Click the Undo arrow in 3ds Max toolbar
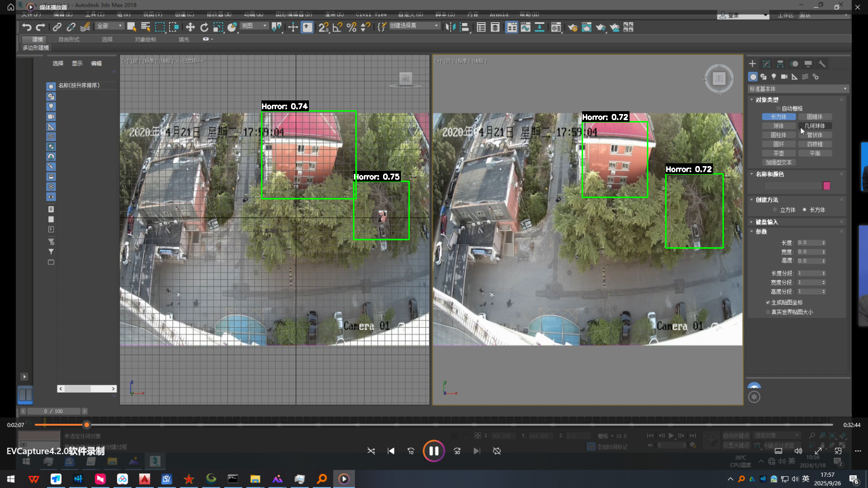This screenshot has height=488, width=868. (x=27, y=27)
